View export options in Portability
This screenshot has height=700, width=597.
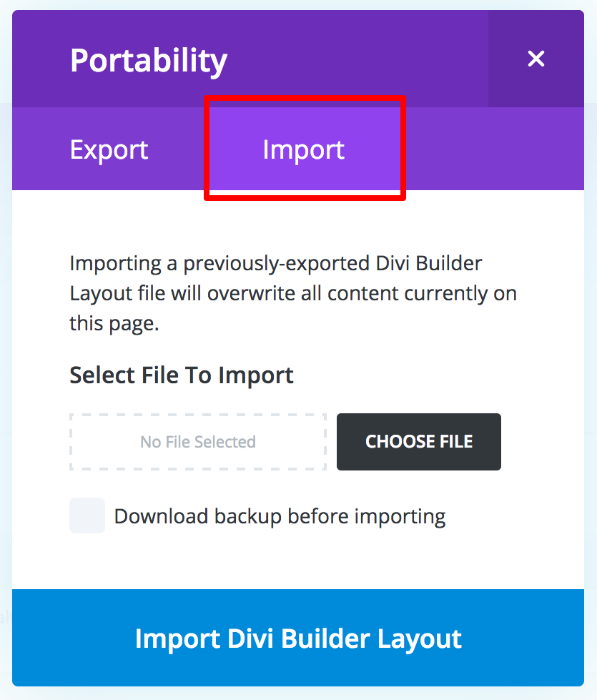click(109, 149)
